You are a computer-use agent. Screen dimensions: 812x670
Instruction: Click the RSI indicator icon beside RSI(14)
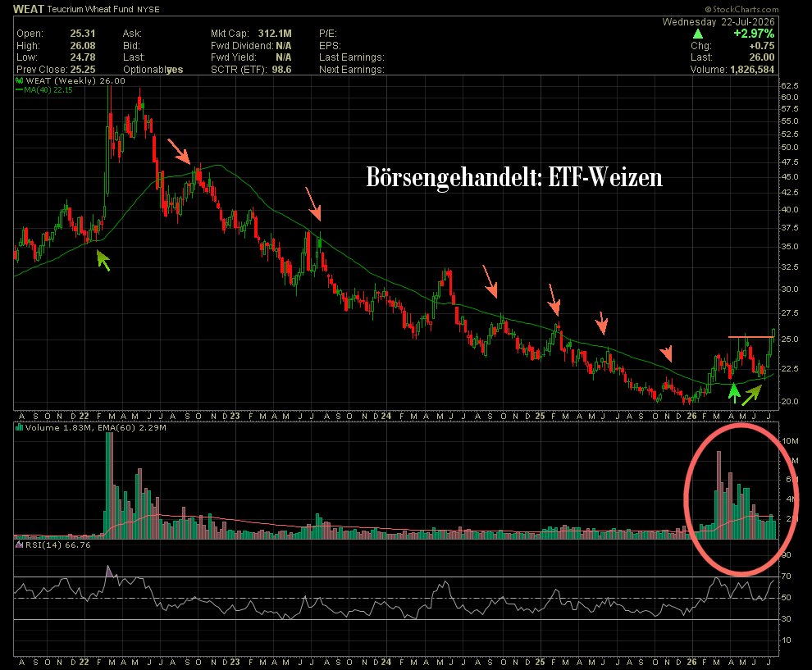pos(19,545)
